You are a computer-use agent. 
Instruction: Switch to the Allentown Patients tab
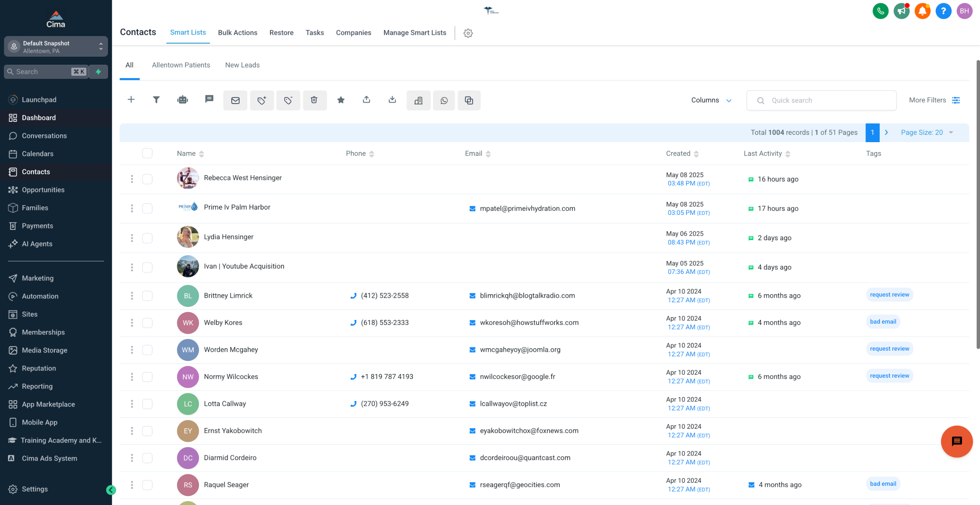(x=181, y=65)
